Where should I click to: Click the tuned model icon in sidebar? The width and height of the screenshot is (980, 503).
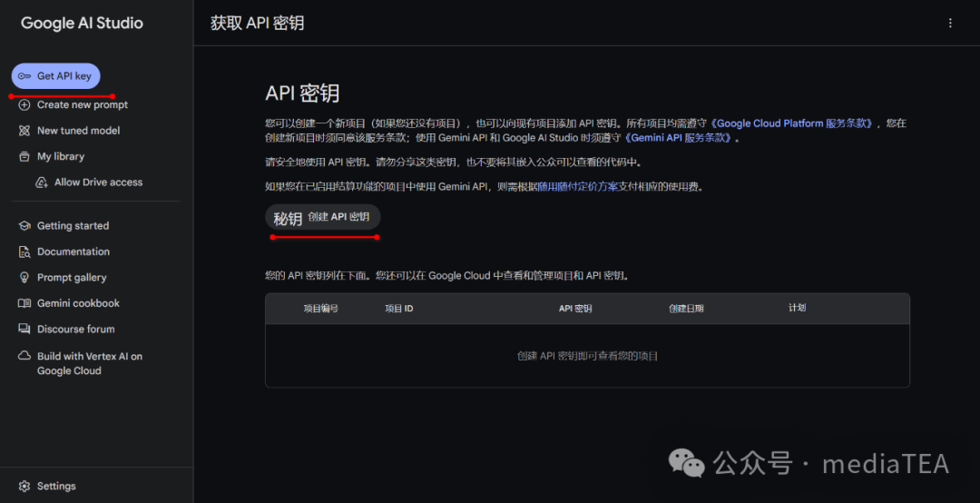(24, 131)
